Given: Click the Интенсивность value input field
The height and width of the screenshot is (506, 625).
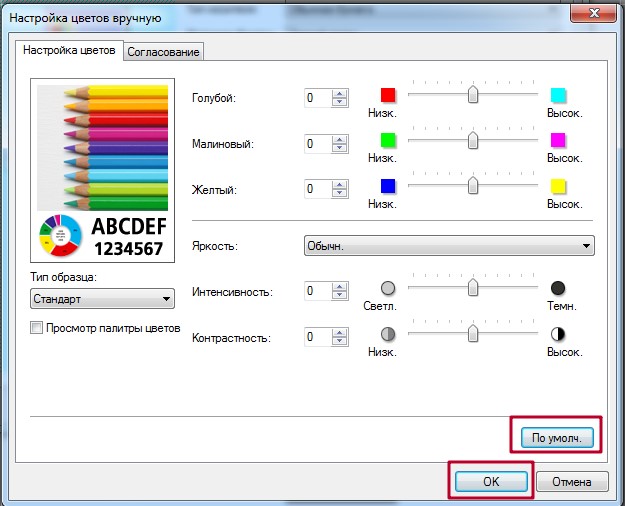Looking at the screenshot, I should pos(317,291).
